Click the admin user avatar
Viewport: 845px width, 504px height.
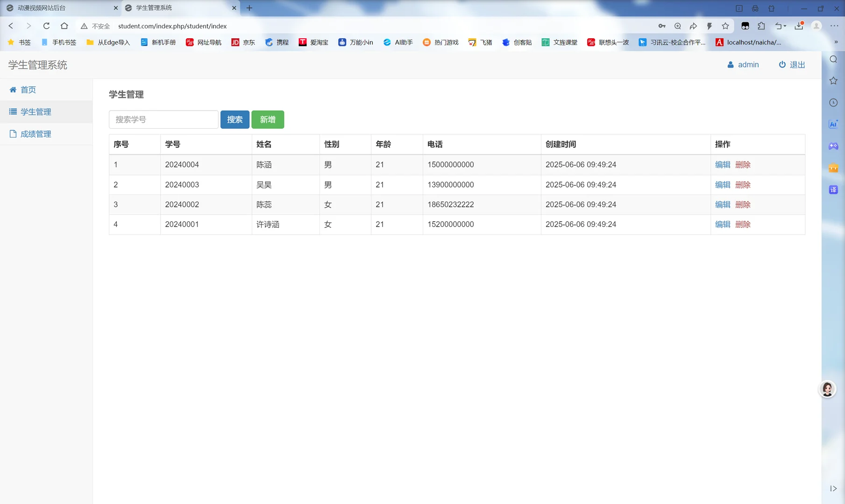tap(731, 64)
